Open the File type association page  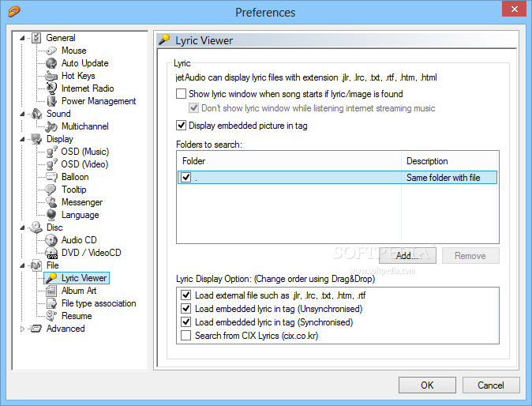click(x=99, y=303)
